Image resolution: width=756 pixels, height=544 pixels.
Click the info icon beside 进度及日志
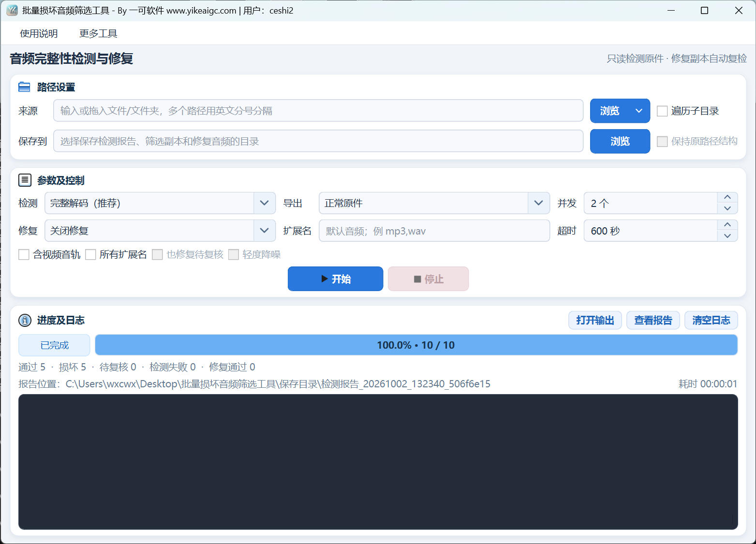(x=25, y=320)
